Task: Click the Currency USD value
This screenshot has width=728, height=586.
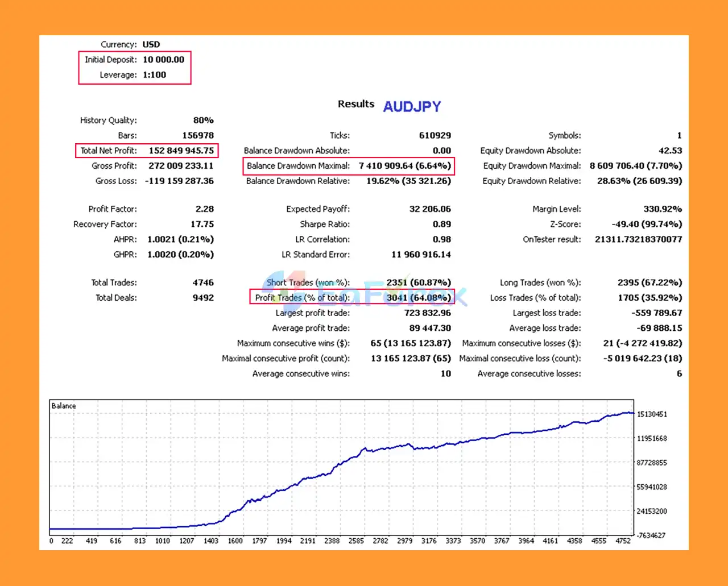Action: [151, 44]
